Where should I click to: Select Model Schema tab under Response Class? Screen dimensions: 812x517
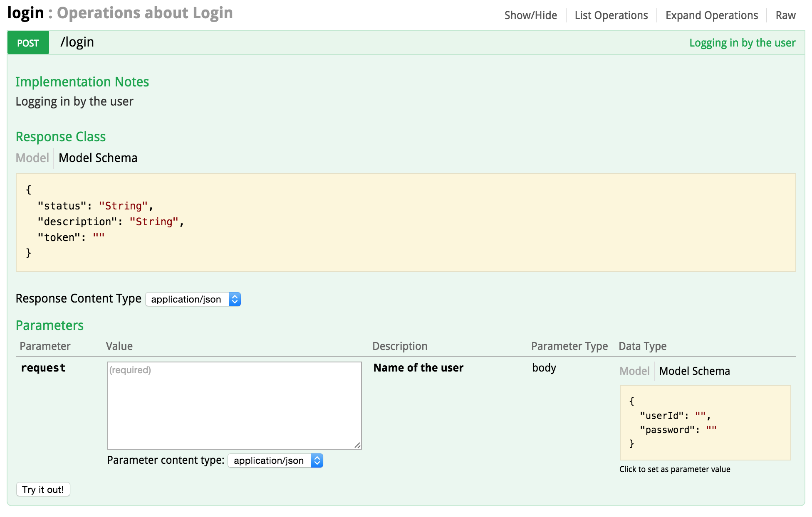98,158
